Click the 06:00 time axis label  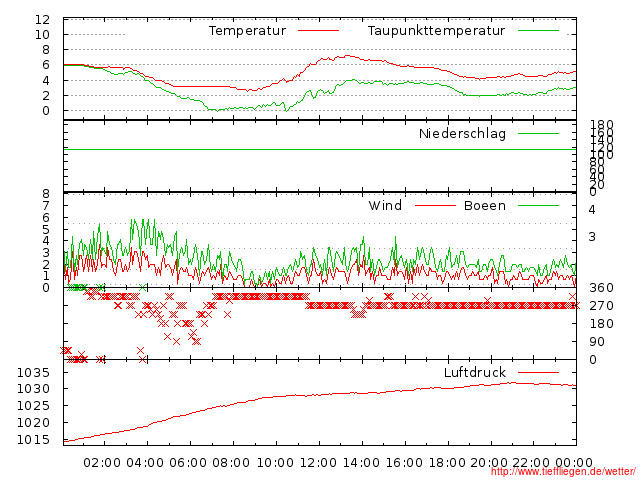coord(188,463)
